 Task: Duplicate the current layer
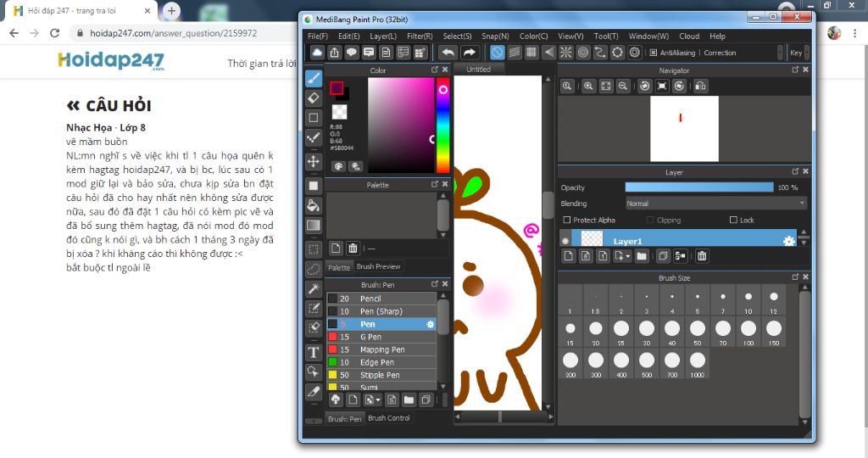pos(663,256)
